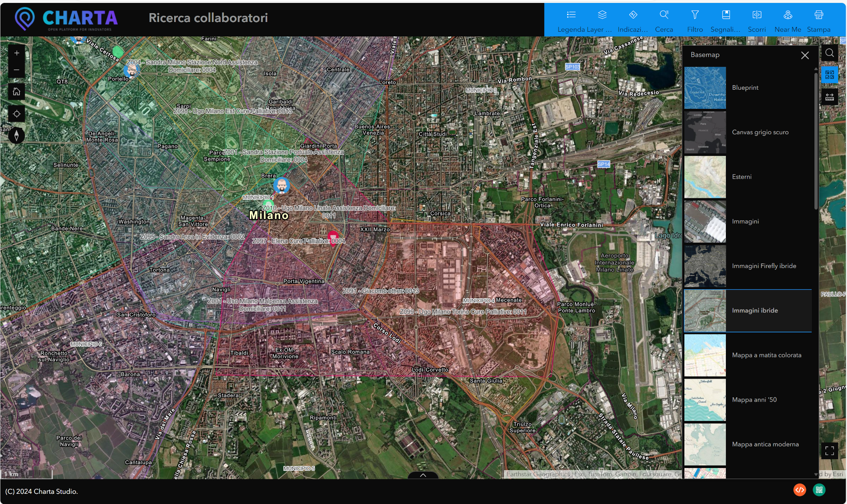Go to the default home extent
The height and width of the screenshot is (504, 847).
[x=17, y=91]
